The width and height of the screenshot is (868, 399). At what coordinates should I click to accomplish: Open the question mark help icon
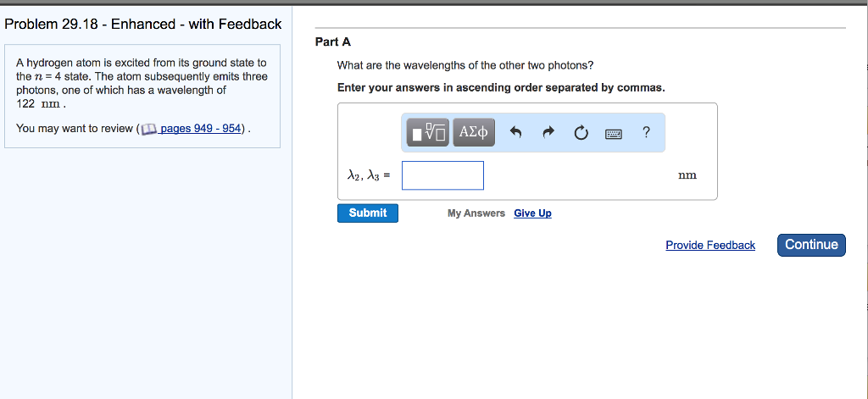646,132
